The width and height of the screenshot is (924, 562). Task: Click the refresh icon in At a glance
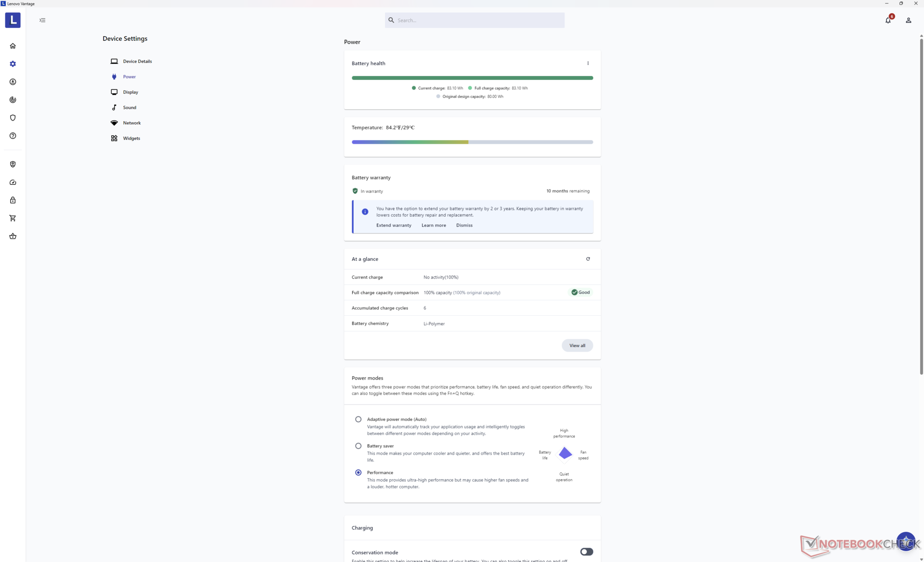[588, 259]
